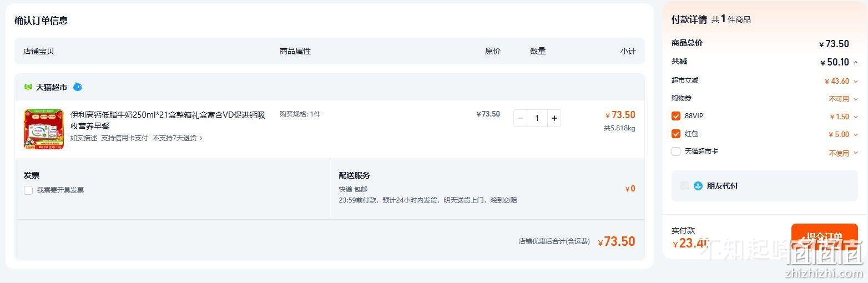The image size is (868, 283).
Task: Uncheck the 红包 discount checkbox
Action: 676,134
